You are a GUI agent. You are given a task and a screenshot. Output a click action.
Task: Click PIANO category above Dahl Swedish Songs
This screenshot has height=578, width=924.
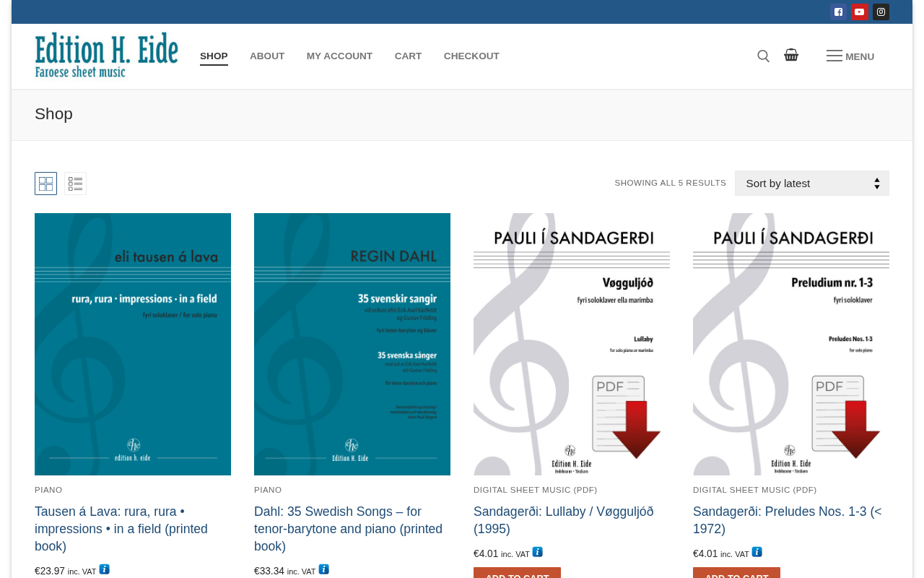pyautogui.click(x=268, y=490)
